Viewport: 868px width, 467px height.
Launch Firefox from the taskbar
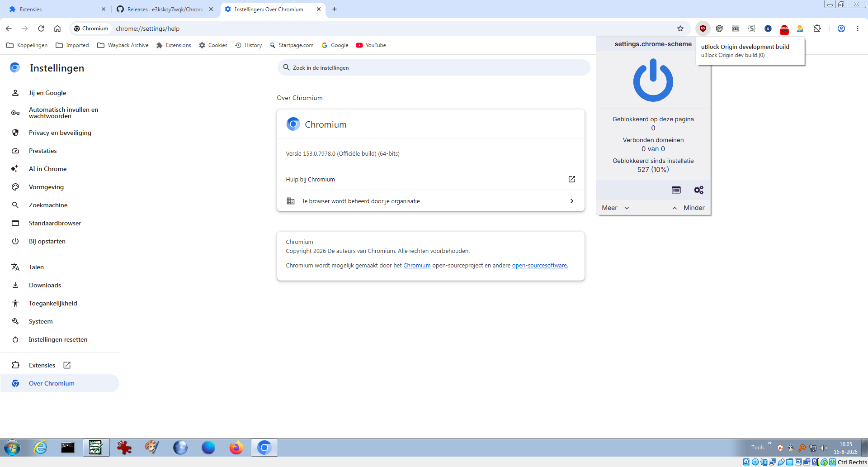(x=236, y=448)
